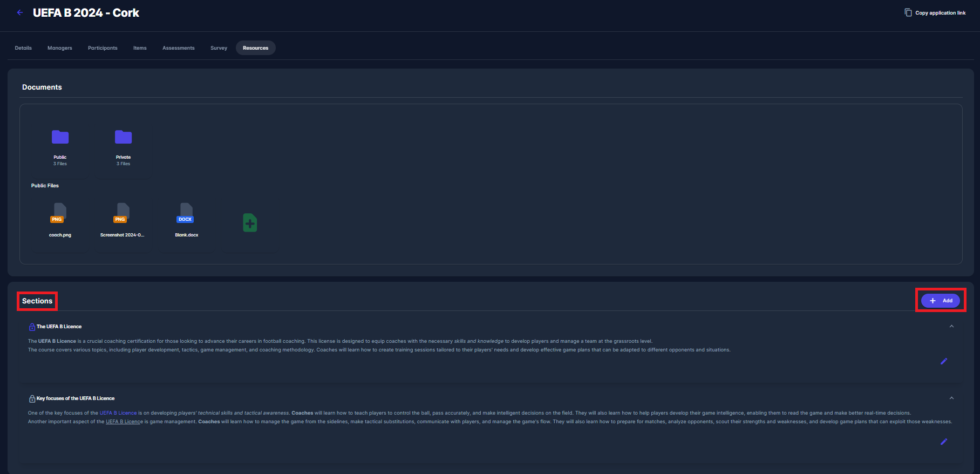
Task: Open the Public folder
Action: tap(60, 138)
